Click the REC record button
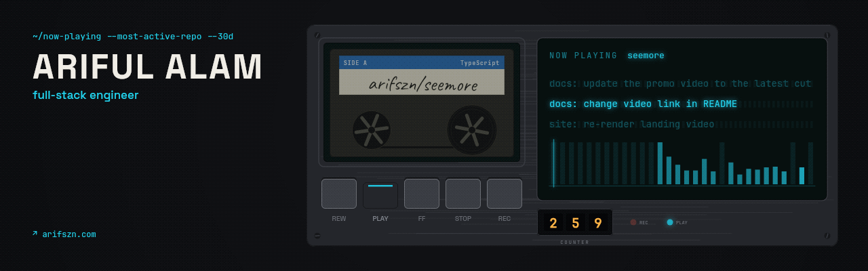868x271 pixels. pos(505,194)
